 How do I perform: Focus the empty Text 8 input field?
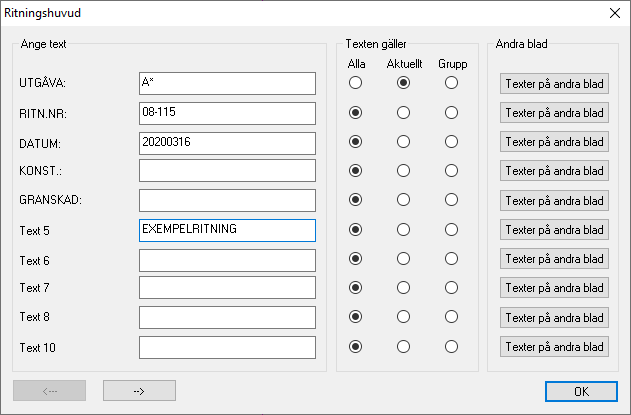(227, 318)
